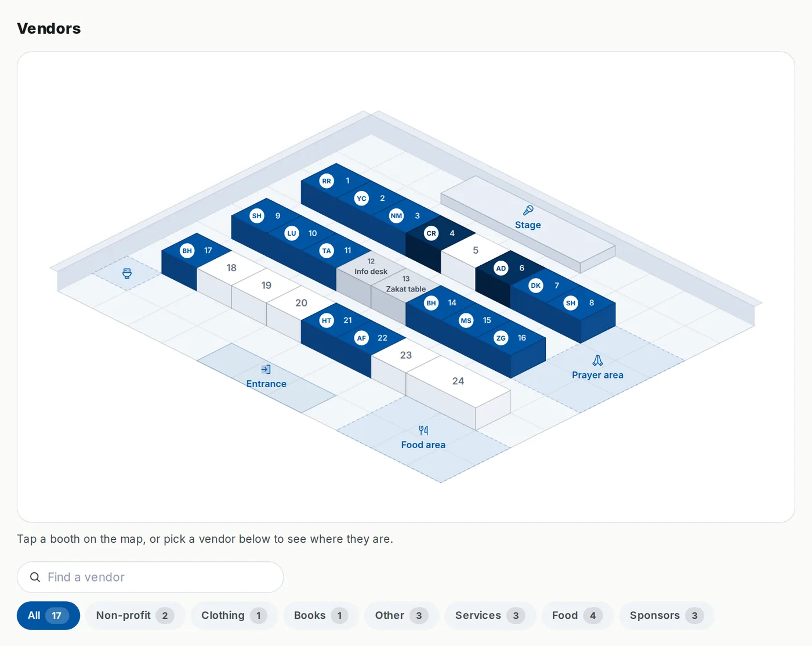Screen dimensions: 812x646
Task: Filter vendors by Non-profit
Action: click(135, 615)
